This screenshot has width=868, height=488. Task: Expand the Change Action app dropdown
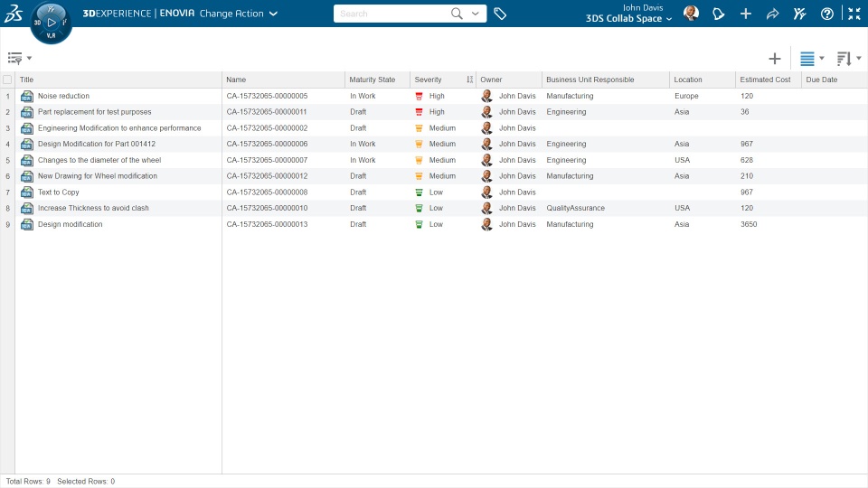[x=273, y=14]
